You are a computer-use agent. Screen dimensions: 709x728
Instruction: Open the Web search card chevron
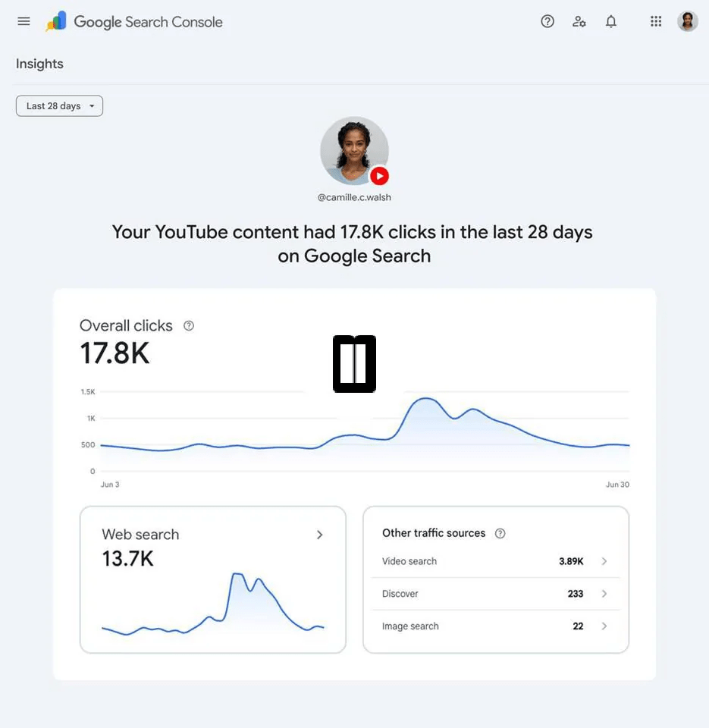pyautogui.click(x=319, y=535)
